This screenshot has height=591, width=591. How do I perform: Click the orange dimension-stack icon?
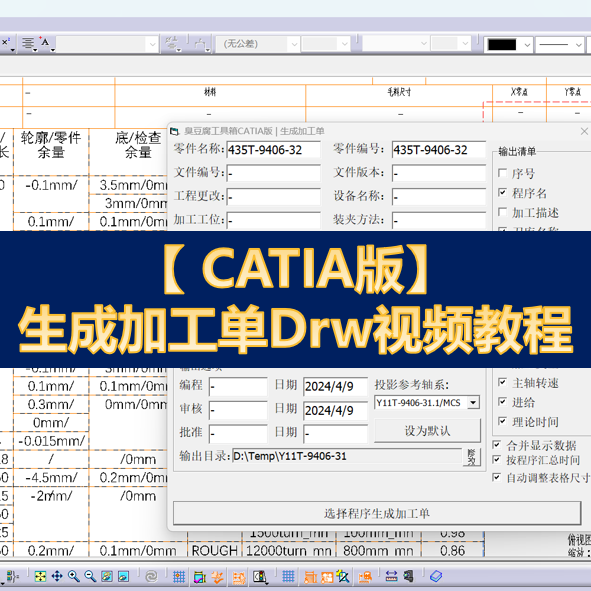click(365, 577)
